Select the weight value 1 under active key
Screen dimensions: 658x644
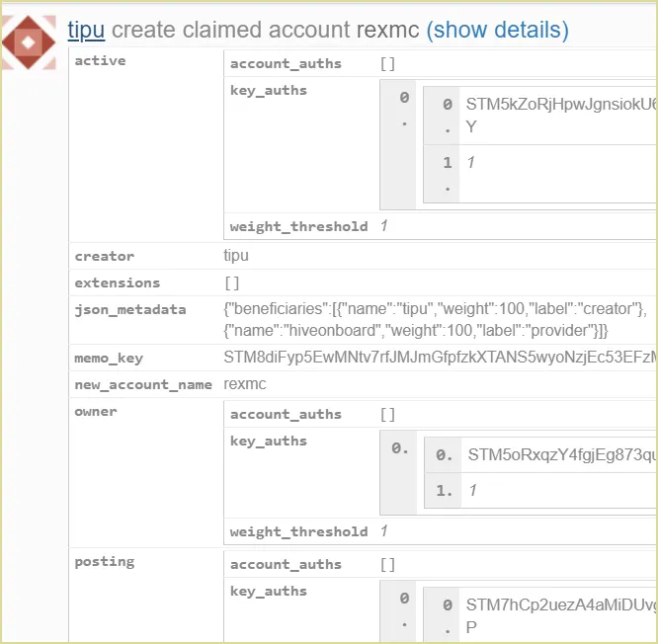click(x=471, y=162)
